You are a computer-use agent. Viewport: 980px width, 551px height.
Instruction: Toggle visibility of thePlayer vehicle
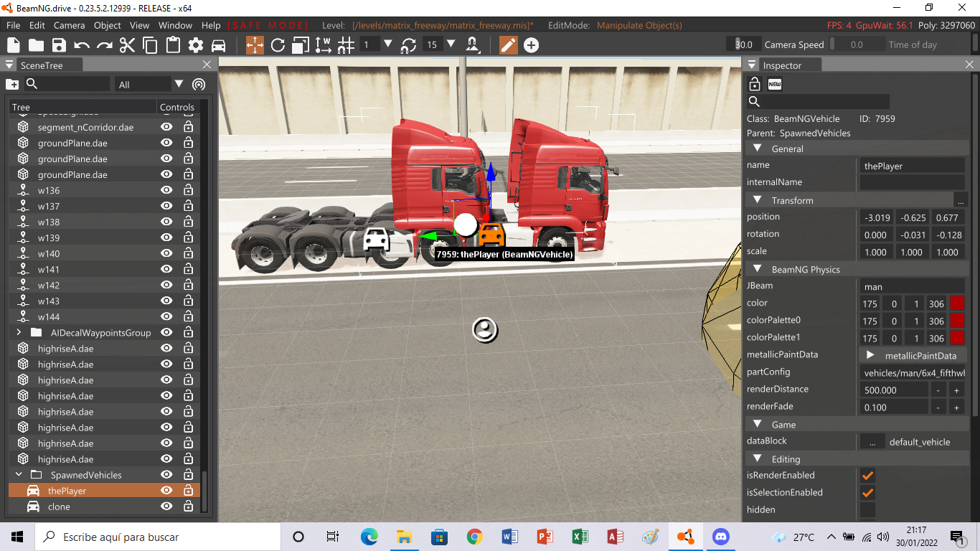[166, 491]
